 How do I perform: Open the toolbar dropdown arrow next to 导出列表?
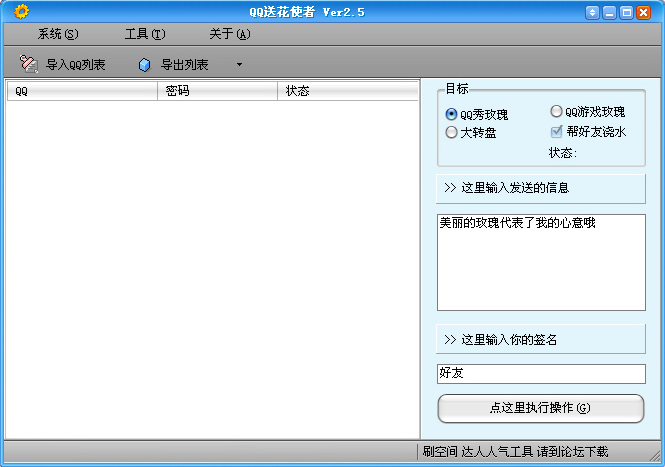point(239,64)
